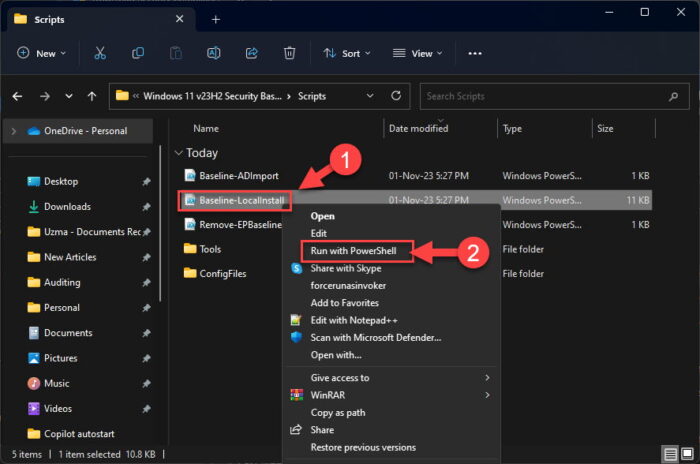The height and width of the screenshot is (464, 700).
Task: Choose Open with... option
Action: [x=336, y=355]
